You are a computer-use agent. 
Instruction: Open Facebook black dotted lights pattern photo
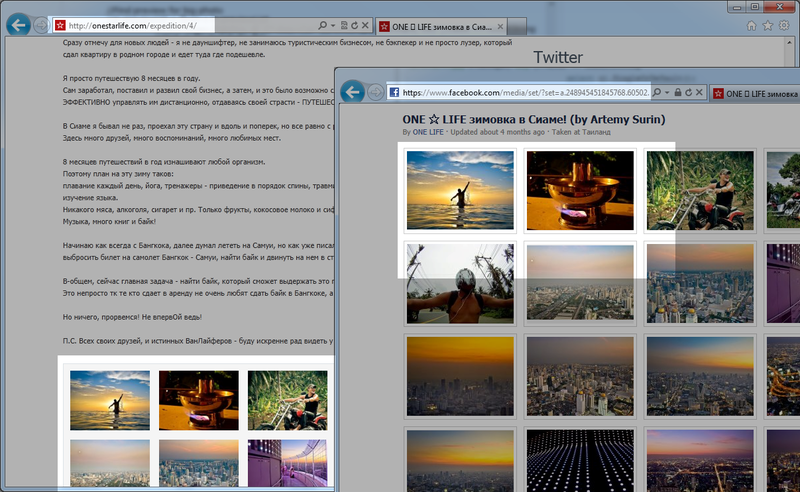[x=580, y=459]
